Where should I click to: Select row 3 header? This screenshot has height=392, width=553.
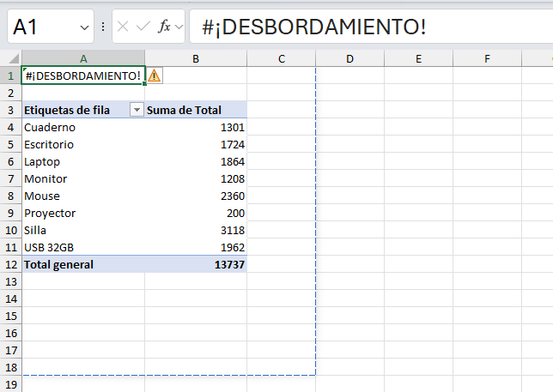tap(10, 110)
